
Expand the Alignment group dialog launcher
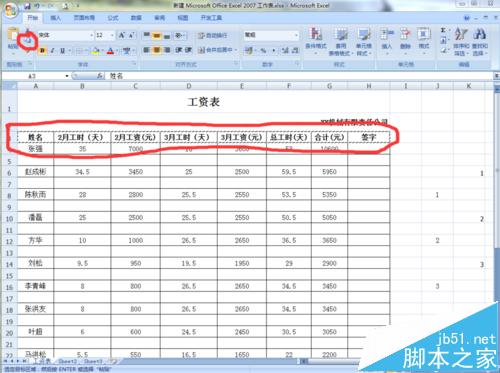point(236,64)
